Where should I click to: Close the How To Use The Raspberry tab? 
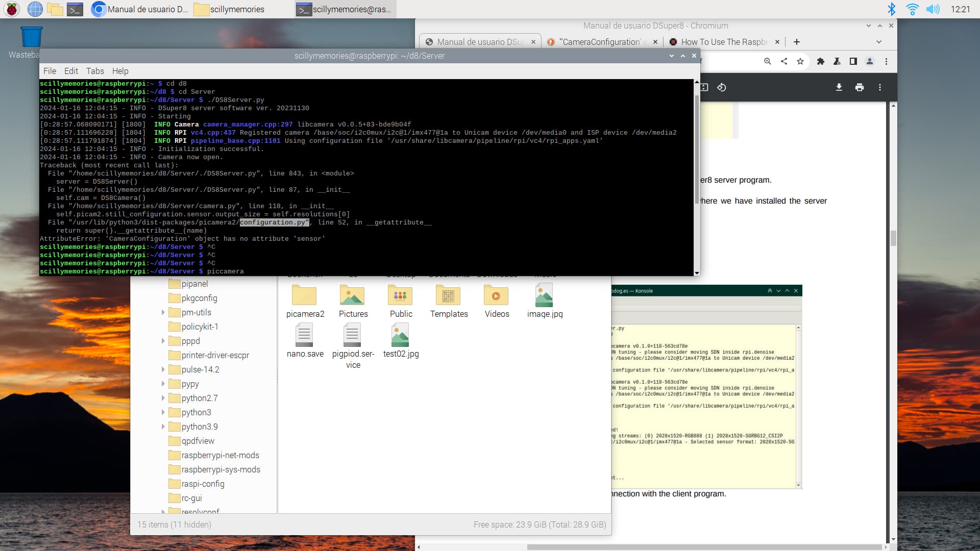pyautogui.click(x=777, y=42)
